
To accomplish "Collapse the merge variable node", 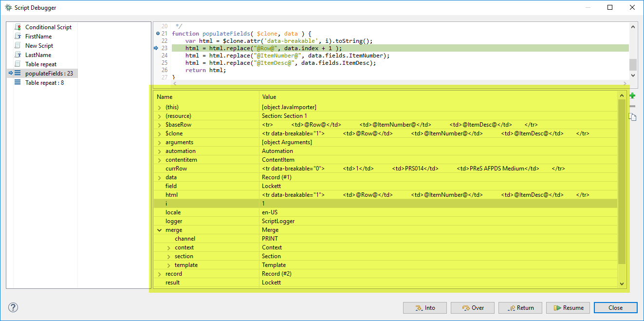I will (x=160, y=230).
